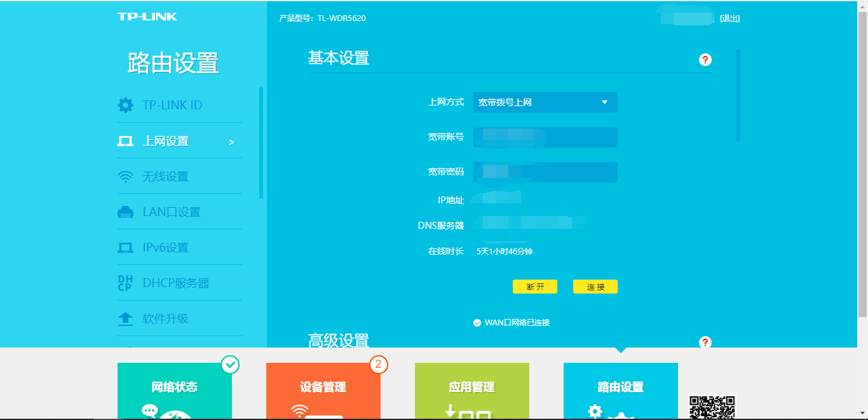
Task: Click the chat bubble icon in 网络状态 tile
Action: point(149,411)
